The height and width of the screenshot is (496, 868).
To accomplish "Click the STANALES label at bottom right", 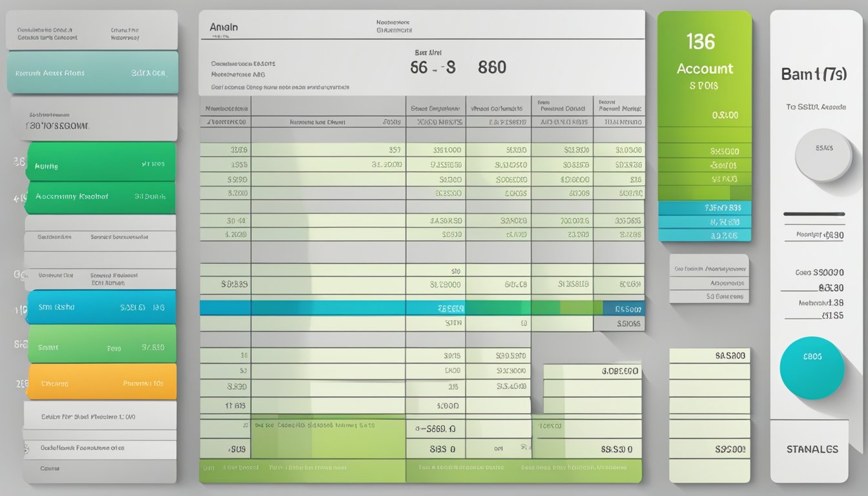I will pyautogui.click(x=812, y=449).
